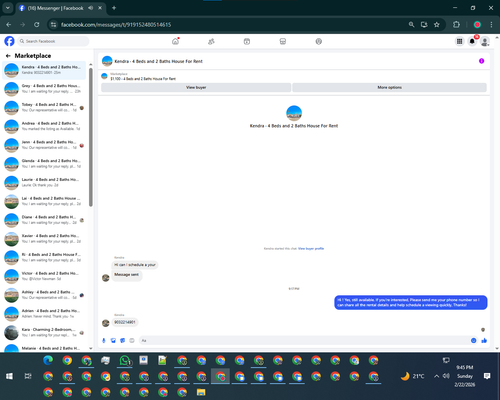Screen dimensions: 500x400
Task: Open the account profile picture menu
Action: pos(485,41)
